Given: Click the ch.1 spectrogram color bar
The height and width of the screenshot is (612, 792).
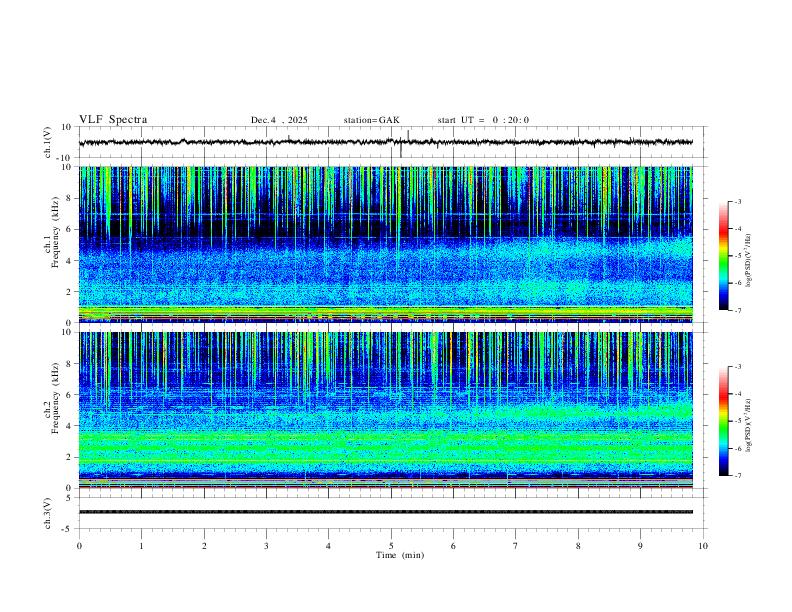Looking at the screenshot, I should pyautogui.click(x=724, y=256).
